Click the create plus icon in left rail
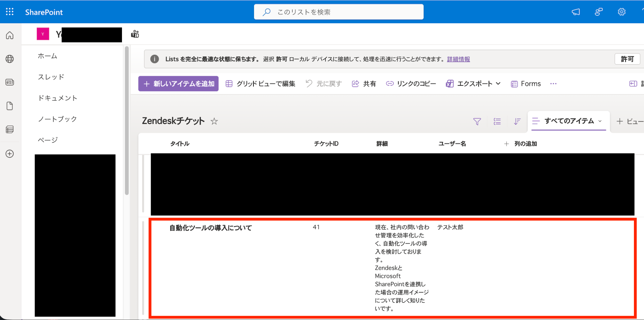644x320 pixels. [x=10, y=154]
